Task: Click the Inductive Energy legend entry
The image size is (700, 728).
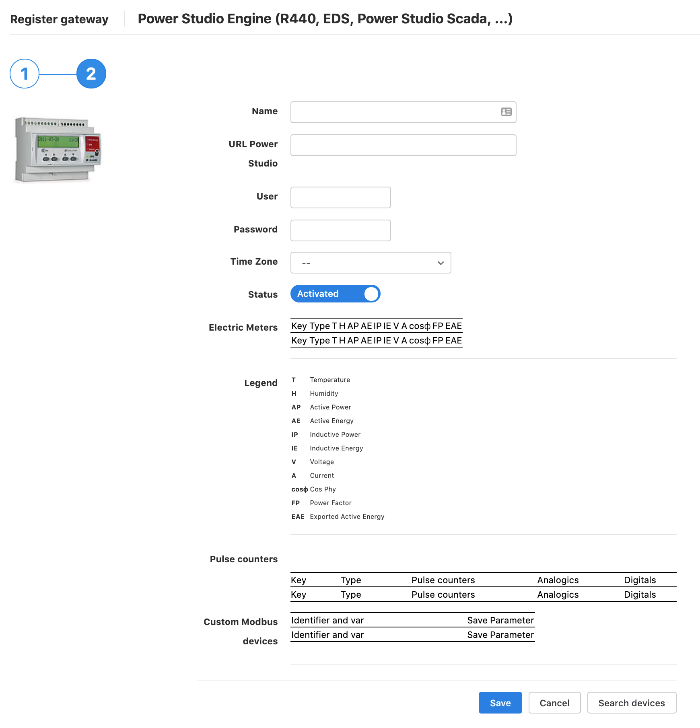Action: point(336,448)
